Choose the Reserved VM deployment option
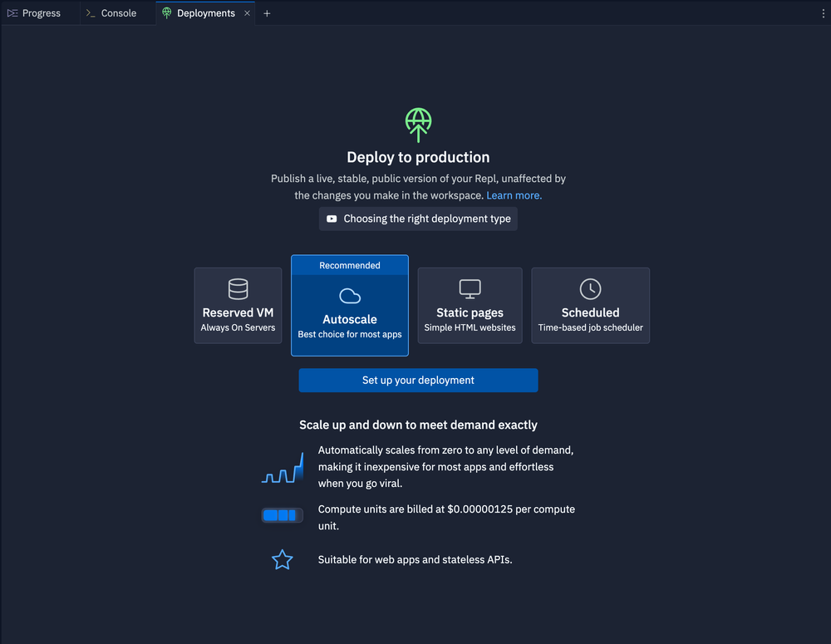 [x=238, y=306]
